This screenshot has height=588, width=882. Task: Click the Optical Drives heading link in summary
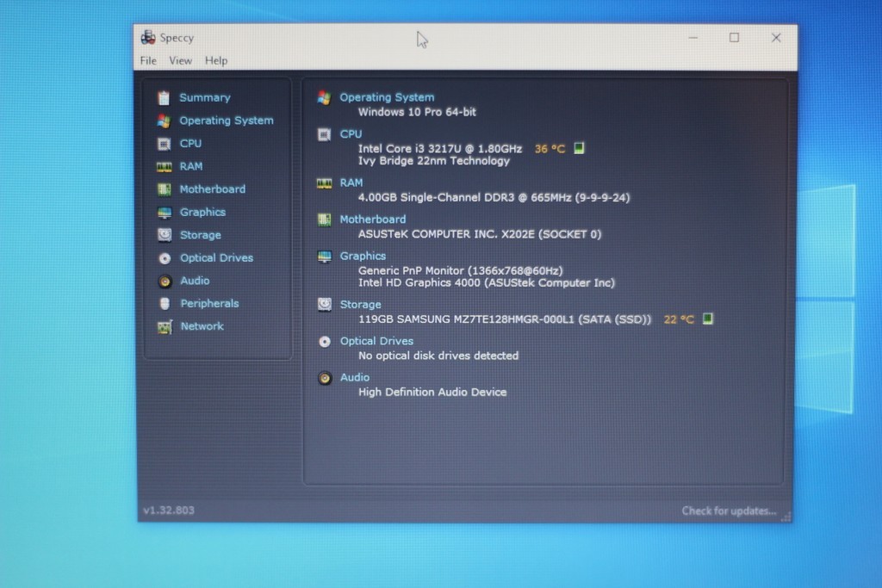pos(377,342)
